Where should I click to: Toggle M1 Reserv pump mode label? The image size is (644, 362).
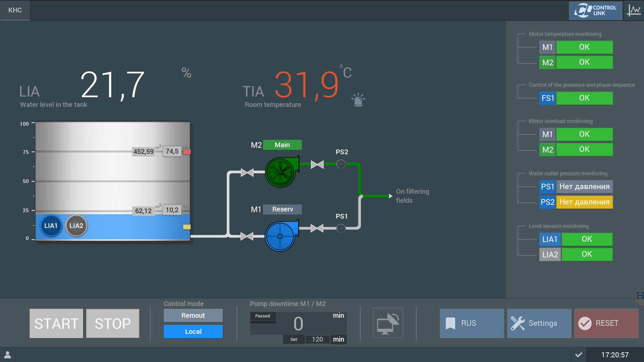(282, 209)
